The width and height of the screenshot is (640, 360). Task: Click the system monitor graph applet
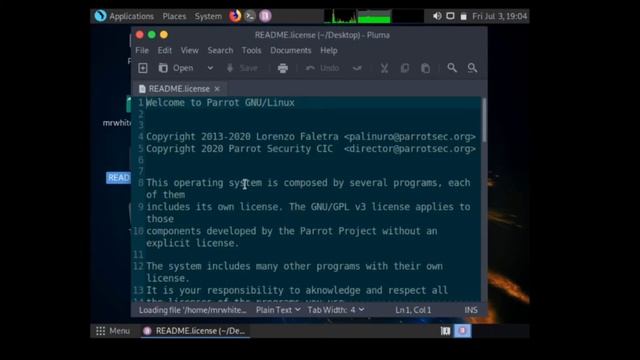(373, 16)
